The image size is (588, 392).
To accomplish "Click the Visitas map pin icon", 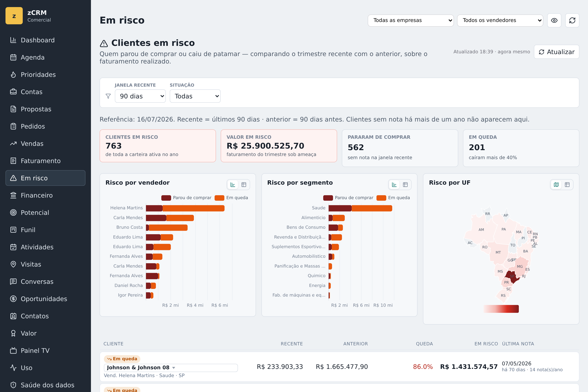I will click(x=13, y=264).
